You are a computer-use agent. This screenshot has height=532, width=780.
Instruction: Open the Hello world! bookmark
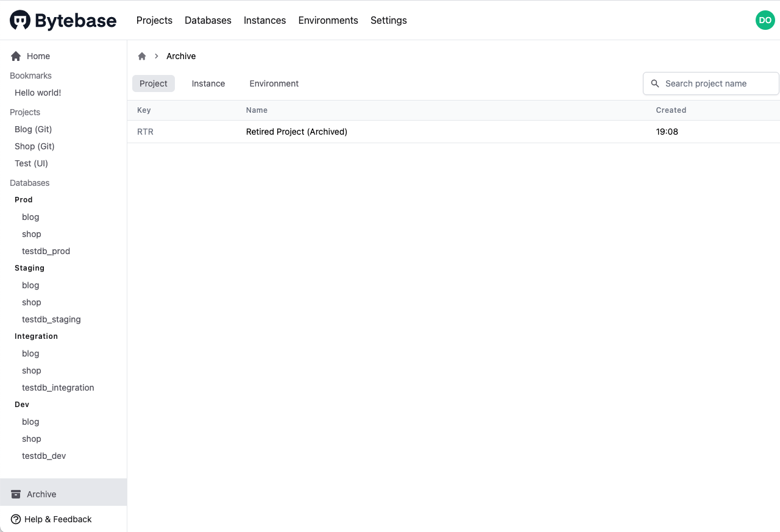click(x=38, y=93)
